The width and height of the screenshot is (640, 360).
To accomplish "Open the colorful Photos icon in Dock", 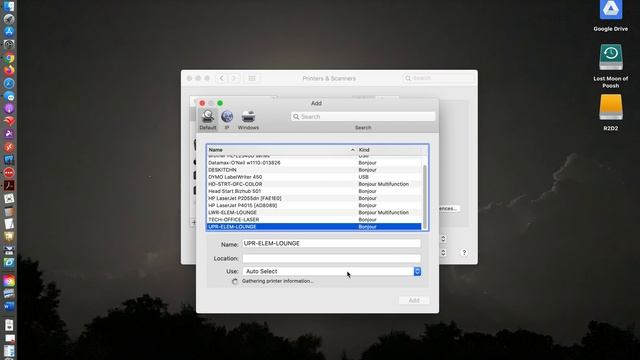I will click(9, 281).
